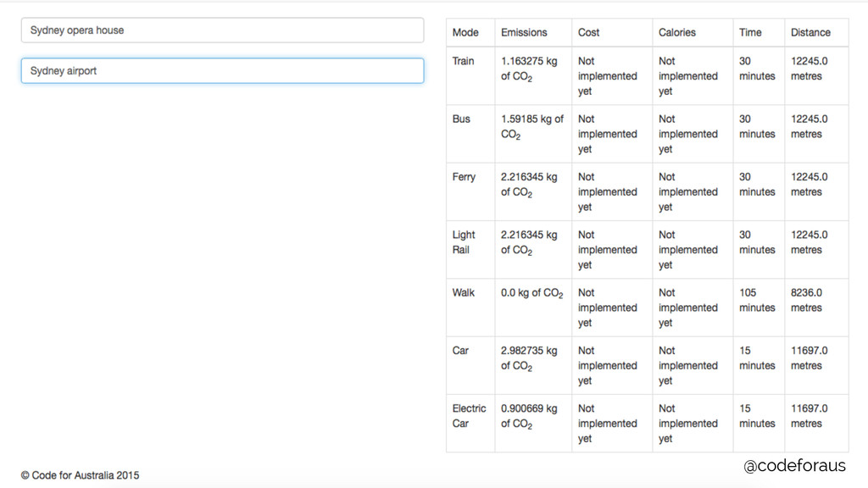The height and width of the screenshot is (488, 868).
Task: Click the Bus mode cell
Action: pos(461,119)
